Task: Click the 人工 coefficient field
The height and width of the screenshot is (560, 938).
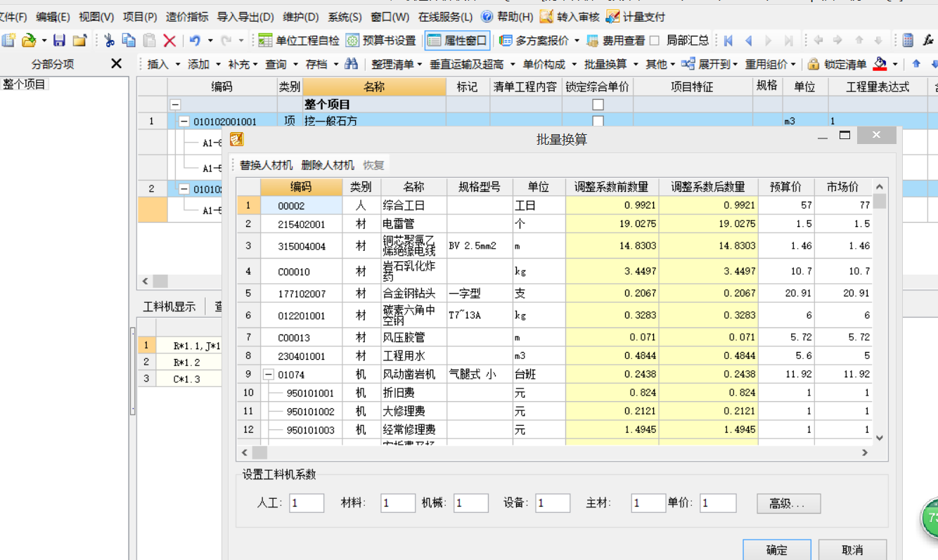Action: coord(307,503)
